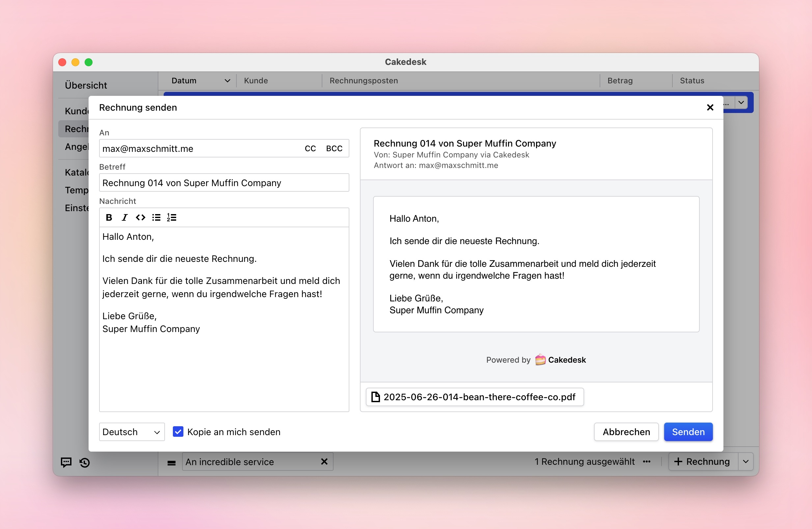Image resolution: width=812 pixels, height=529 pixels.
Task: Click the PDF attachment icon on the invoice file
Action: point(376,397)
